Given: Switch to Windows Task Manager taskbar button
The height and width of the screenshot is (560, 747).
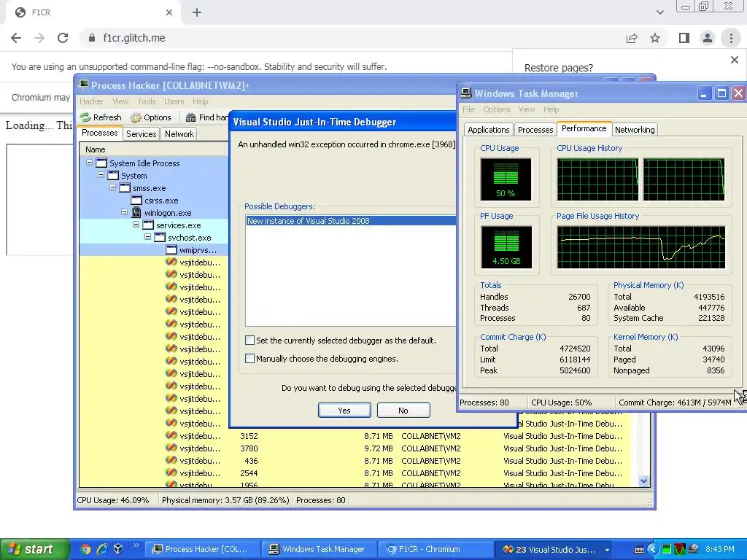Looking at the screenshot, I should [x=320, y=550].
